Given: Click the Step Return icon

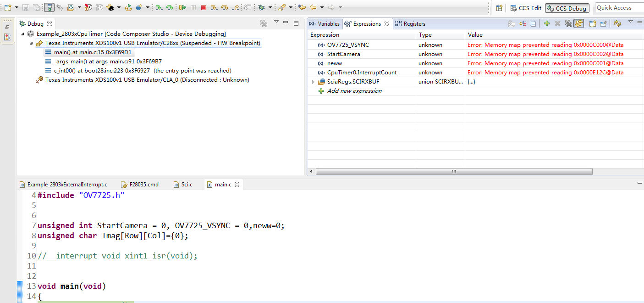Looking at the screenshot, I should 236,7.
